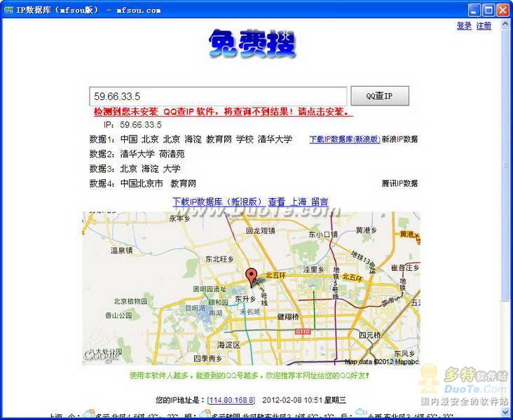Click the 四元桥 label on the map
513x420 pixels.
click(x=370, y=335)
